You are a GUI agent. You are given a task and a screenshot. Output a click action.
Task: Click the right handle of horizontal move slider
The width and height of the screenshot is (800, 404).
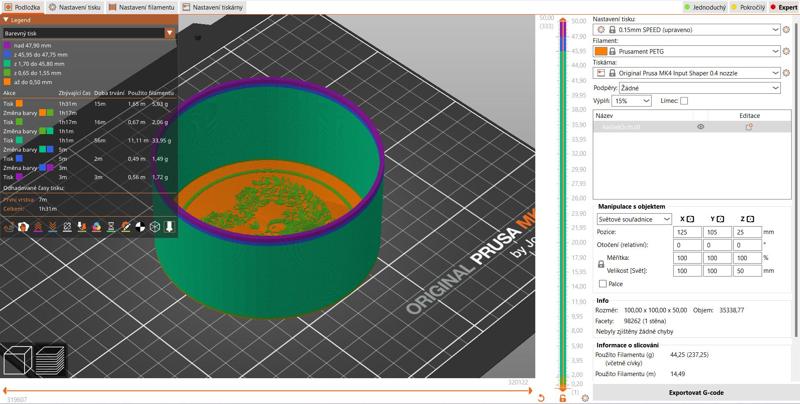tap(529, 391)
